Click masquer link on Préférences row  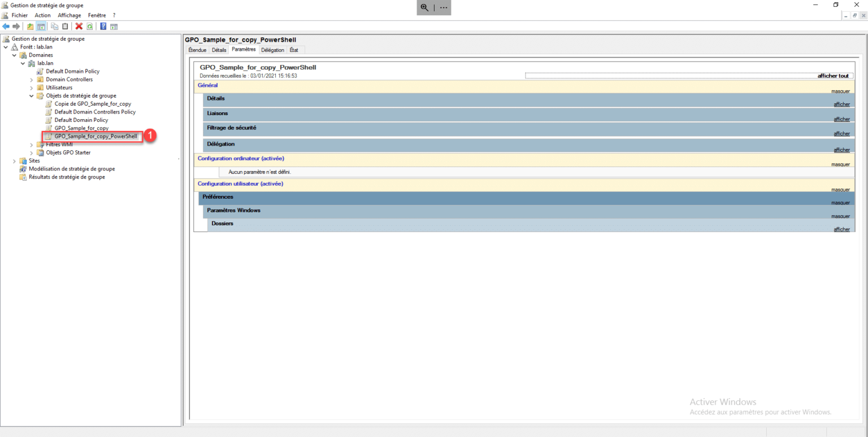(840, 203)
